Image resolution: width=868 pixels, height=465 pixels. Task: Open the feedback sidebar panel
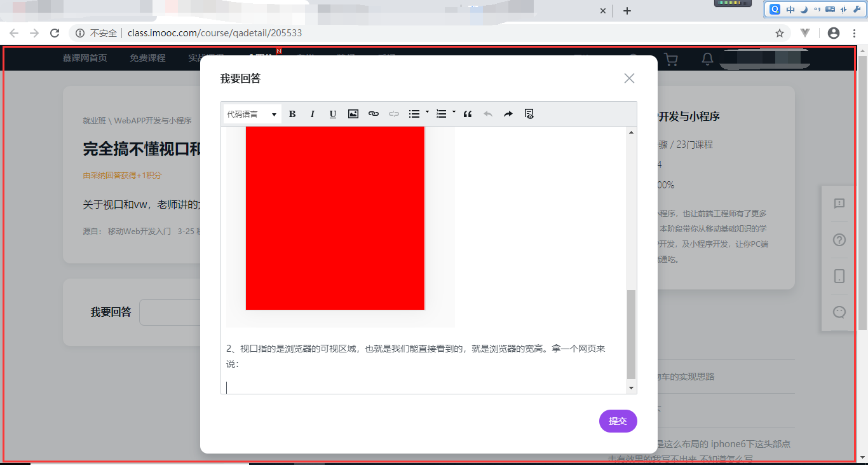pos(839,204)
